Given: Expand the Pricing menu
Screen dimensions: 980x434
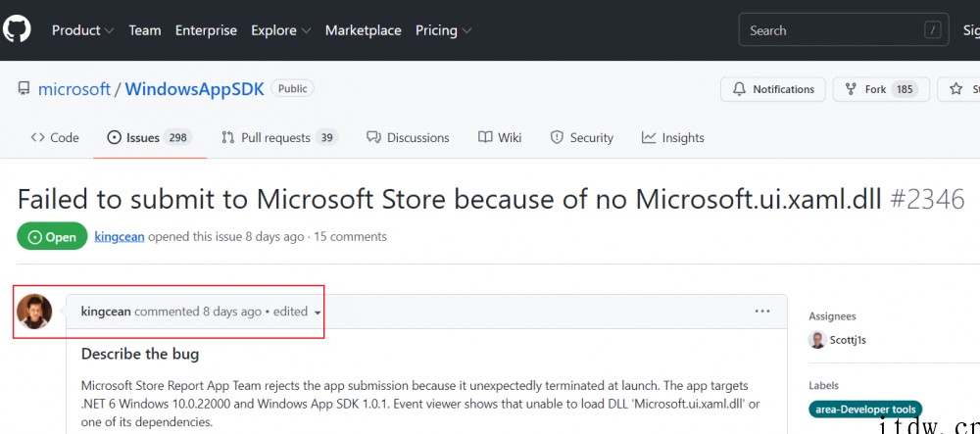Looking at the screenshot, I should (443, 30).
